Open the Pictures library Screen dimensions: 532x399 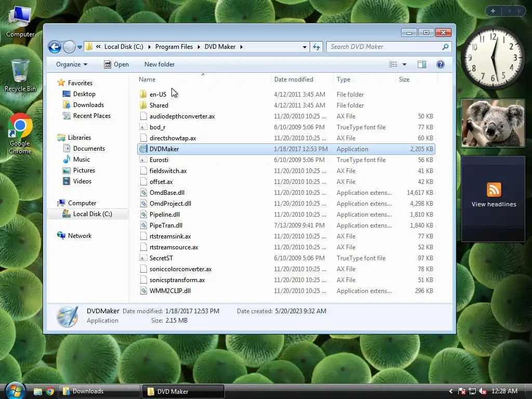pyautogui.click(x=84, y=170)
